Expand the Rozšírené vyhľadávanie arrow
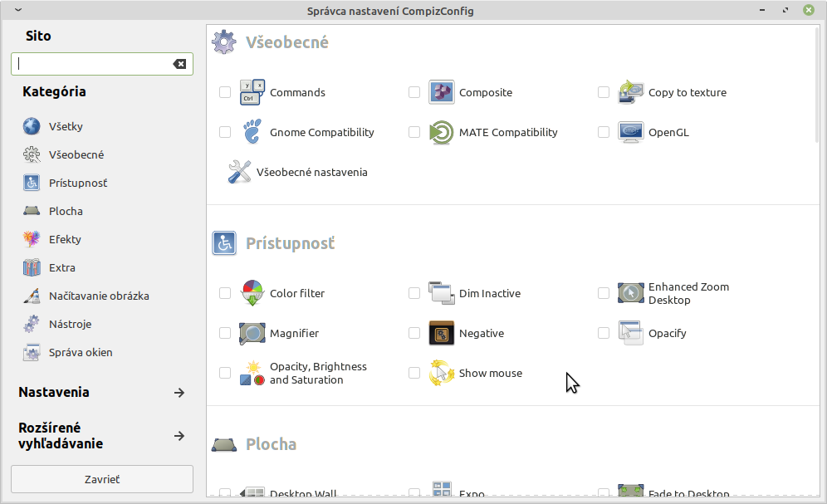827x504 pixels. (x=179, y=436)
